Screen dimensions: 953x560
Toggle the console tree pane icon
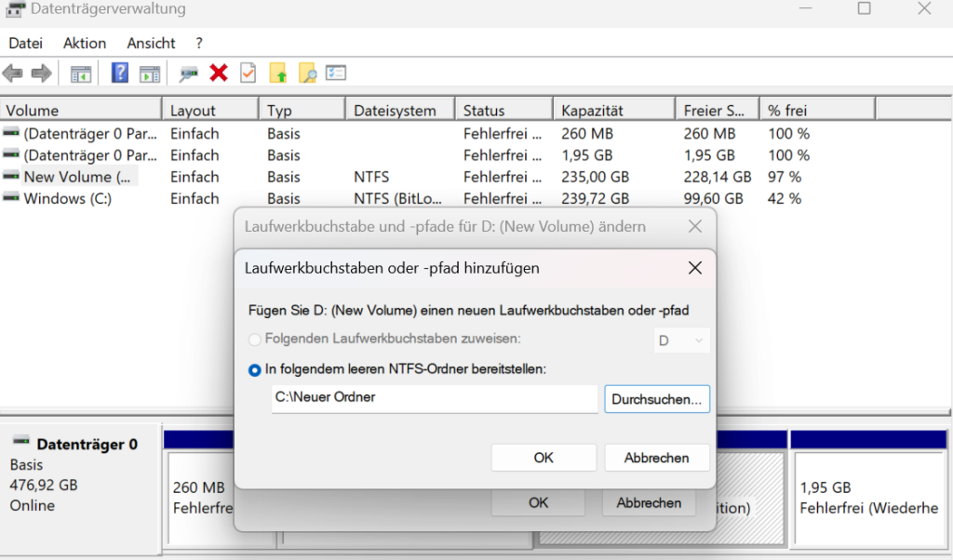[x=80, y=73]
